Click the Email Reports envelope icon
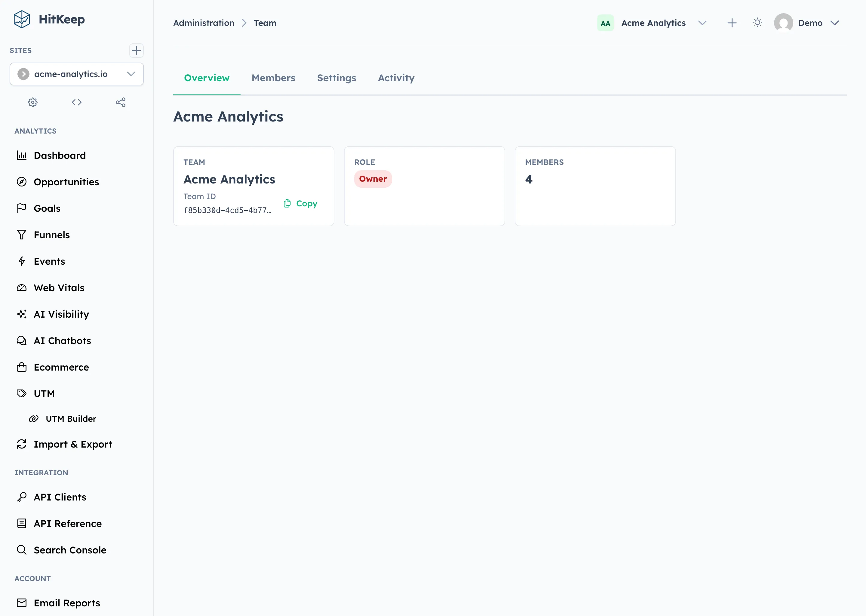Viewport: 866px width, 616px height. pos(22,603)
